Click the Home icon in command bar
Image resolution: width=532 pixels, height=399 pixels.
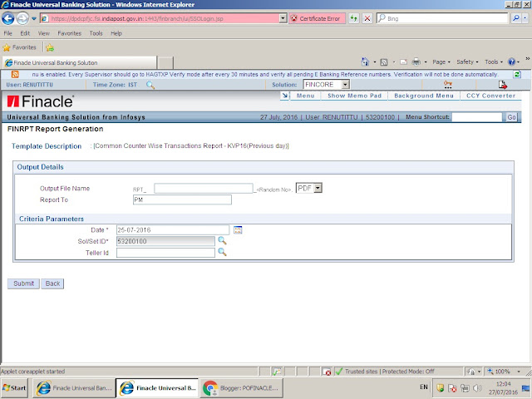(365, 62)
